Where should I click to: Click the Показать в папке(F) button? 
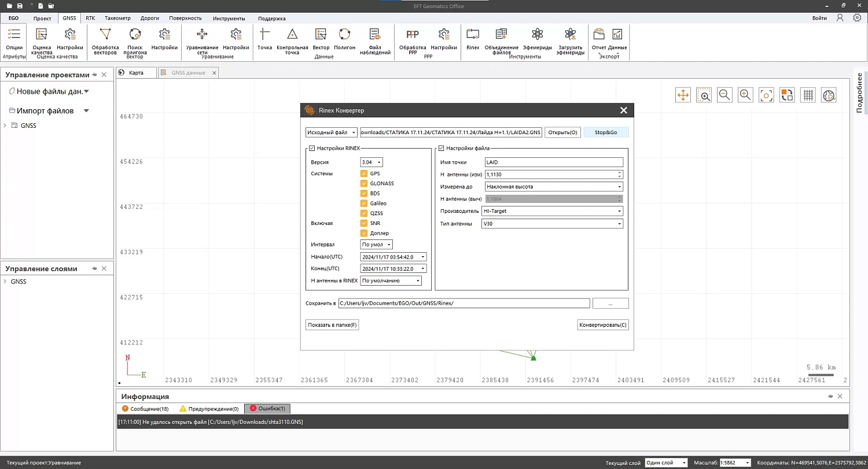(332, 325)
